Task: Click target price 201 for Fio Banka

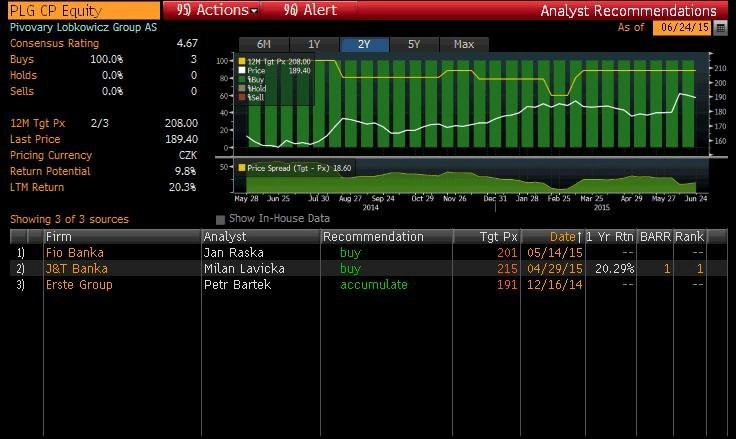Action: pyautogui.click(x=507, y=253)
